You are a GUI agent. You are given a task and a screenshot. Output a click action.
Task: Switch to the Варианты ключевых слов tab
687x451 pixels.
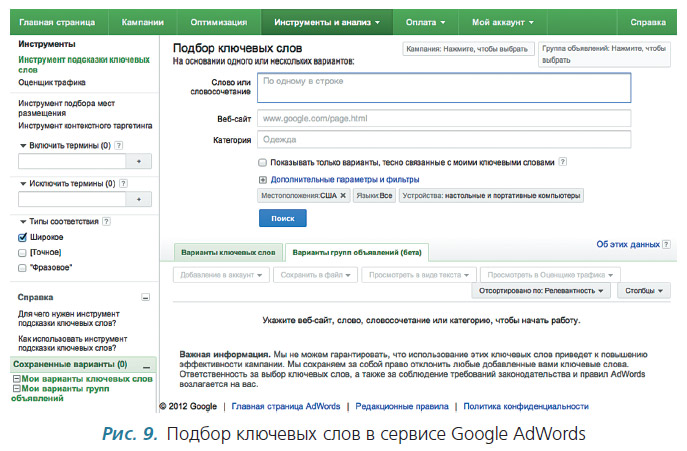[227, 252]
